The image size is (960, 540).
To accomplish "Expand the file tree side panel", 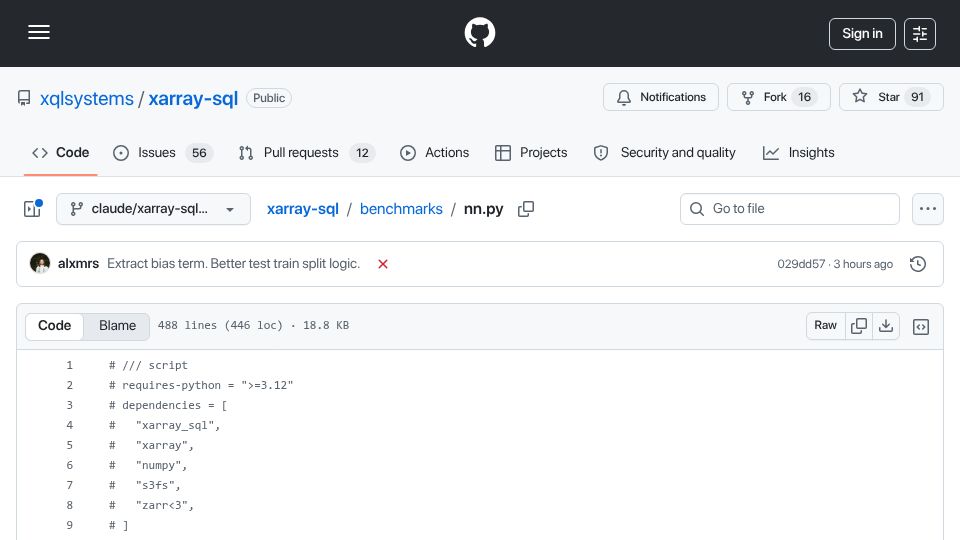I will click(32, 209).
